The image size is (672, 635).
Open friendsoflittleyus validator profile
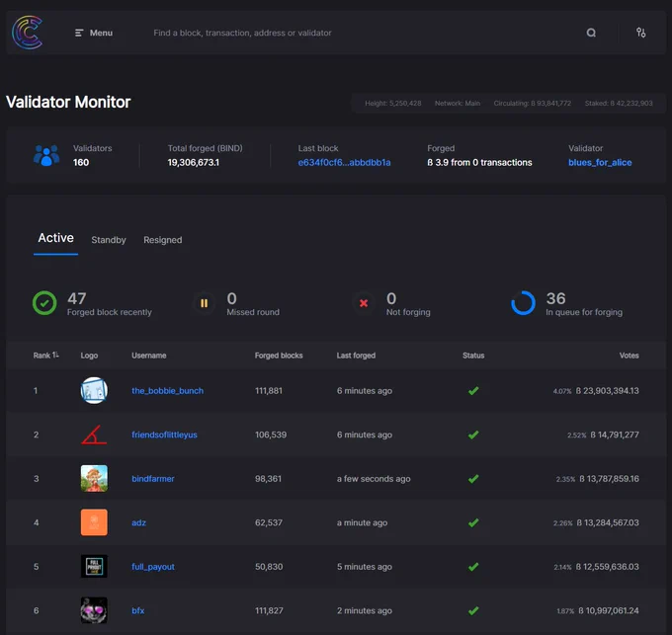(165, 436)
